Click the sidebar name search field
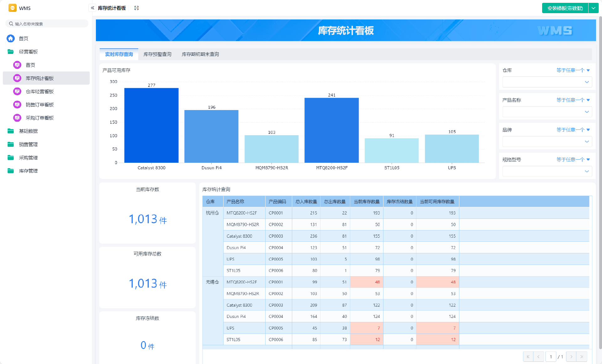This screenshot has height=364, width=602. [47, 24]
